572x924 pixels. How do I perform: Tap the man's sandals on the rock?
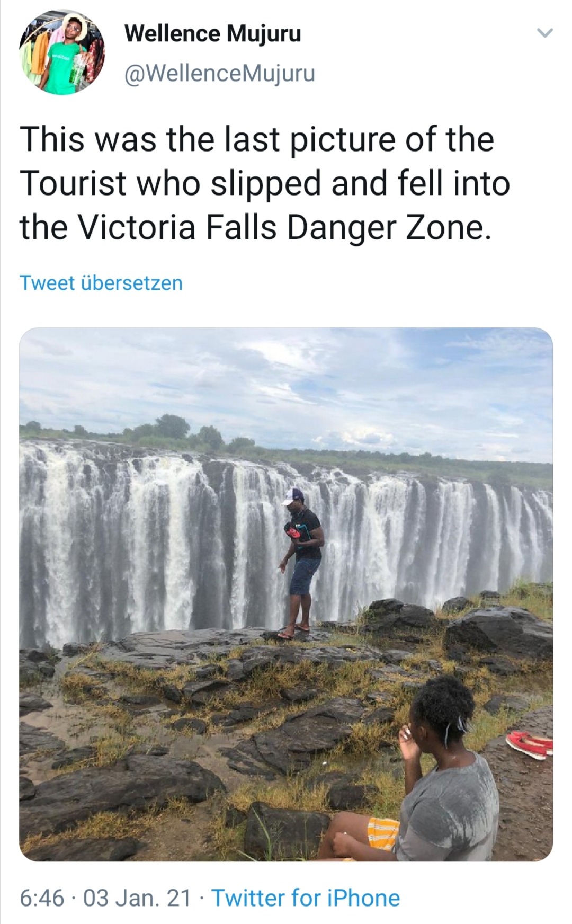293,630
